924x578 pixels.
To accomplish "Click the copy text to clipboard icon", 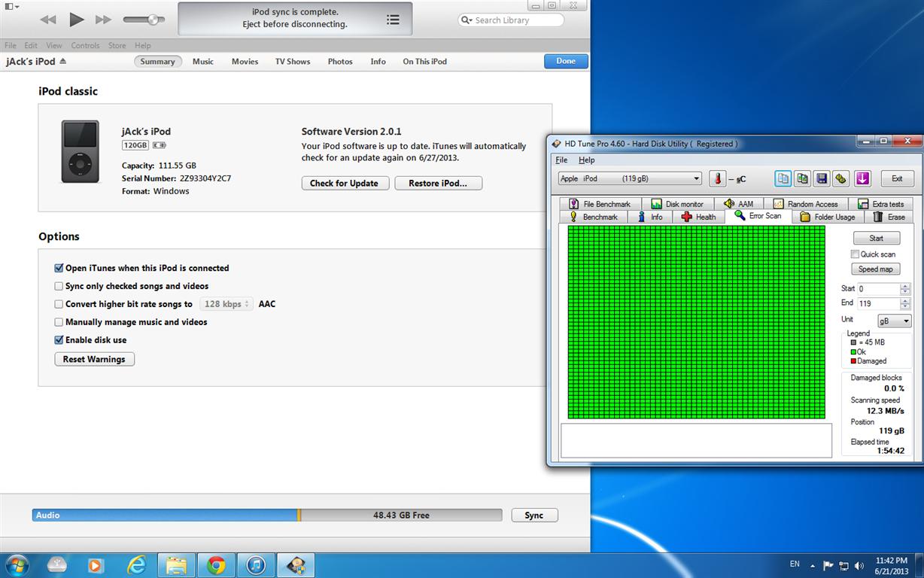I will click(x=783, y=178).
